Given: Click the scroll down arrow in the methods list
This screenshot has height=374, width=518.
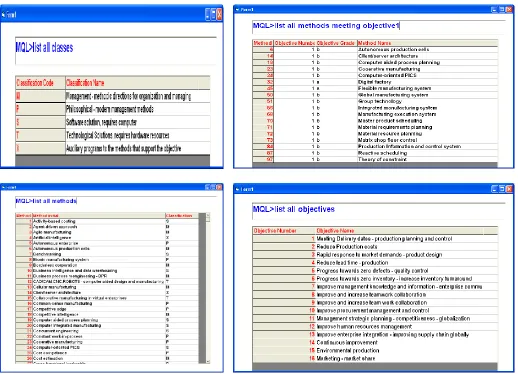Looking at the screenshot, I should click(x=208, y=361).
